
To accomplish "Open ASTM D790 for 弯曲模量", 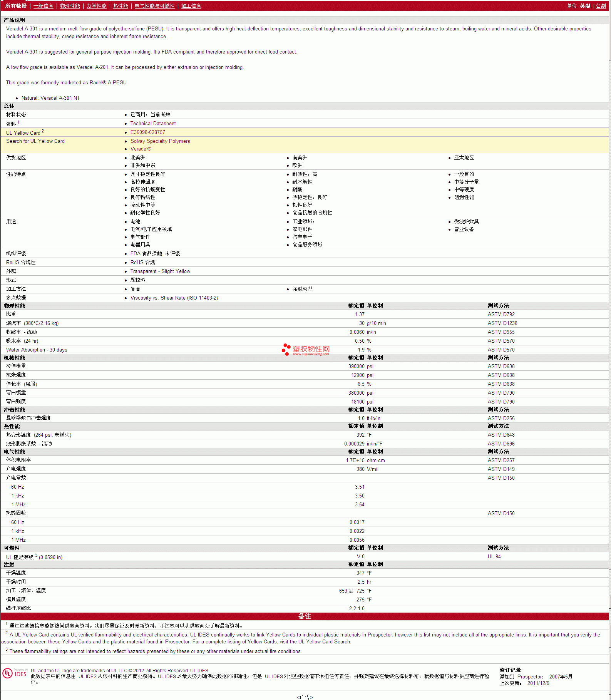I will [501, 393].
